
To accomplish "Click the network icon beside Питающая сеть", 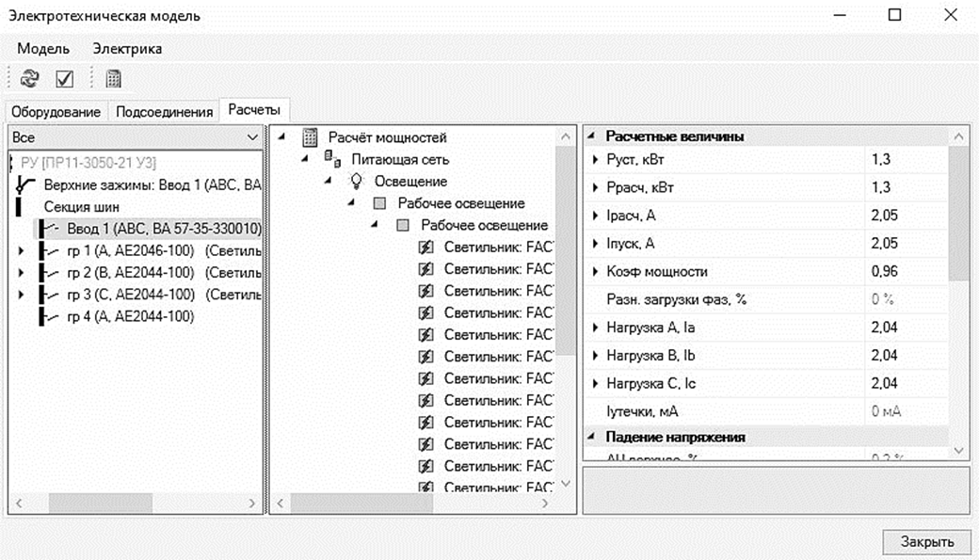I will pyautogui.click(x=332, y=160).
